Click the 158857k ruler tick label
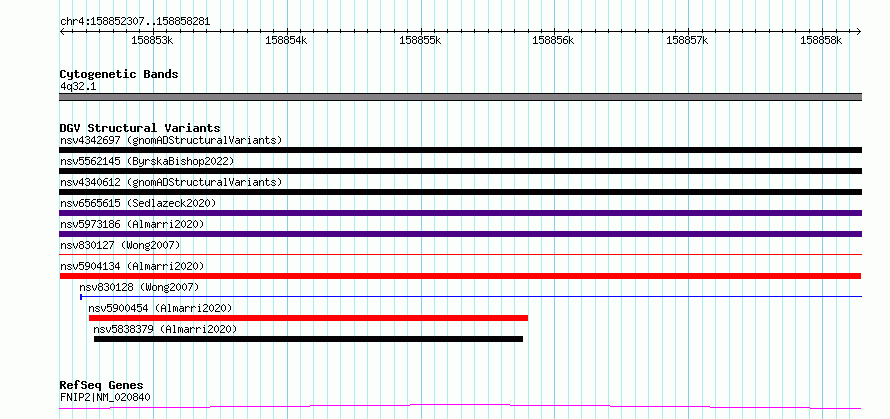This screenshot has width=890, height=419. click(x=687, y=40)
